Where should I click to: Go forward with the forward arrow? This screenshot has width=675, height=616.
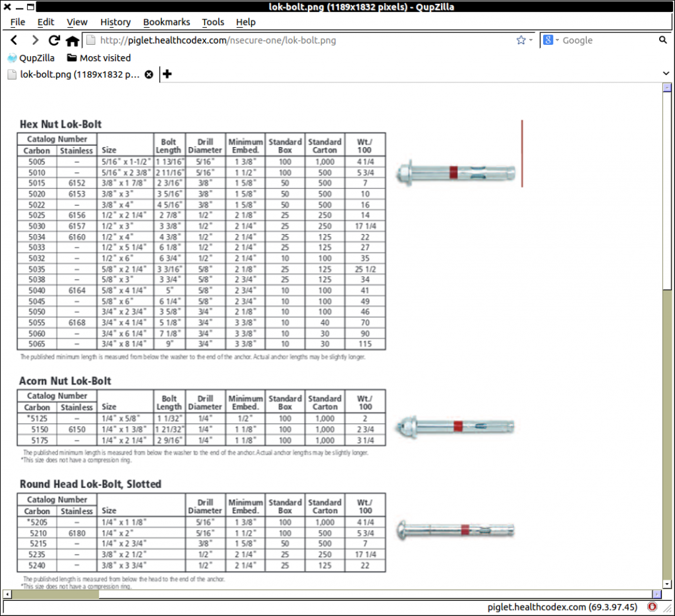click(x=35, y=40)
